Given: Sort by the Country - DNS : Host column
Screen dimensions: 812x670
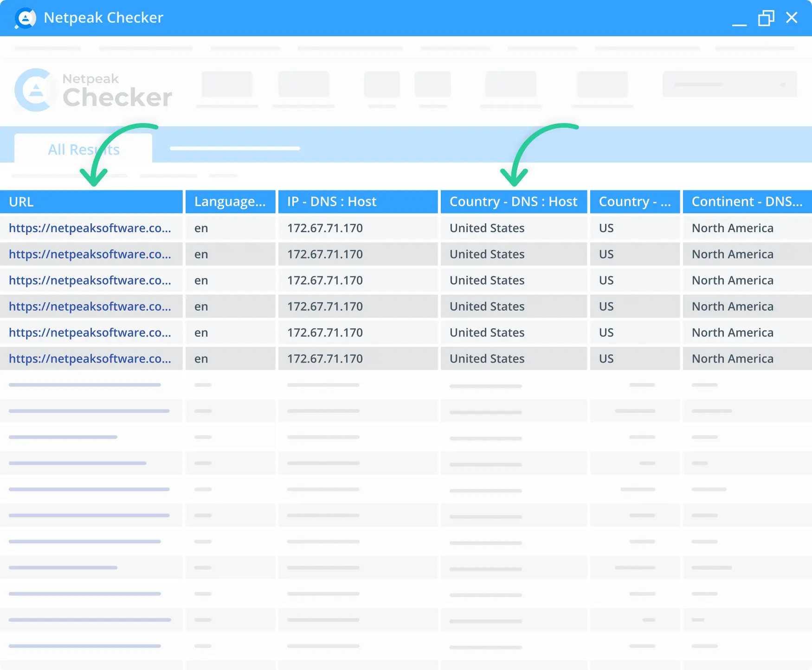Looking at the screenshot, I should pyautogui.click(x=513, y=202).
